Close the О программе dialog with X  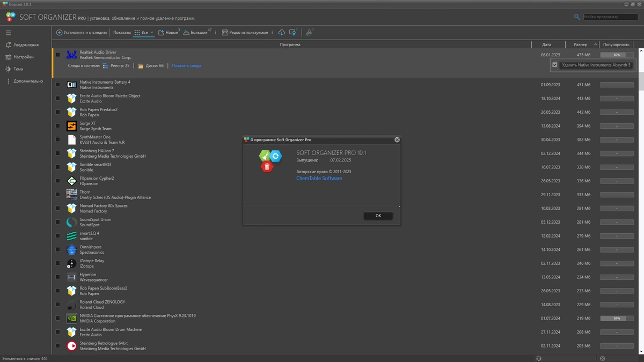click(397, 139)
